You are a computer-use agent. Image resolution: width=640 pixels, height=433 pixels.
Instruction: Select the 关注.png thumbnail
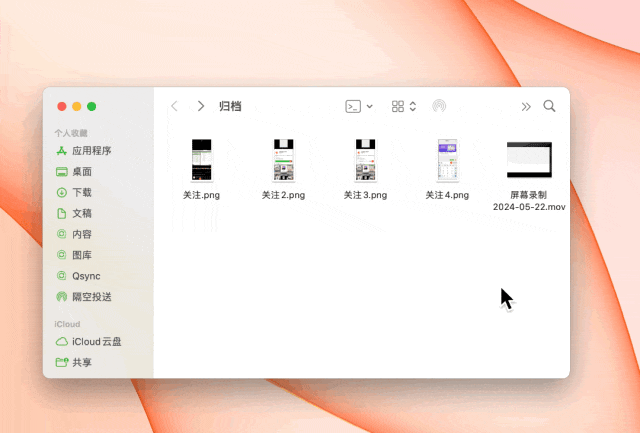(202, 160)
